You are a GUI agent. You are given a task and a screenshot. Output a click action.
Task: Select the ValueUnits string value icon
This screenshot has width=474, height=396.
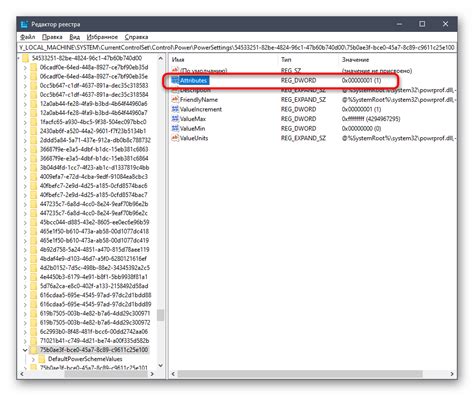(x=175, y=138)
